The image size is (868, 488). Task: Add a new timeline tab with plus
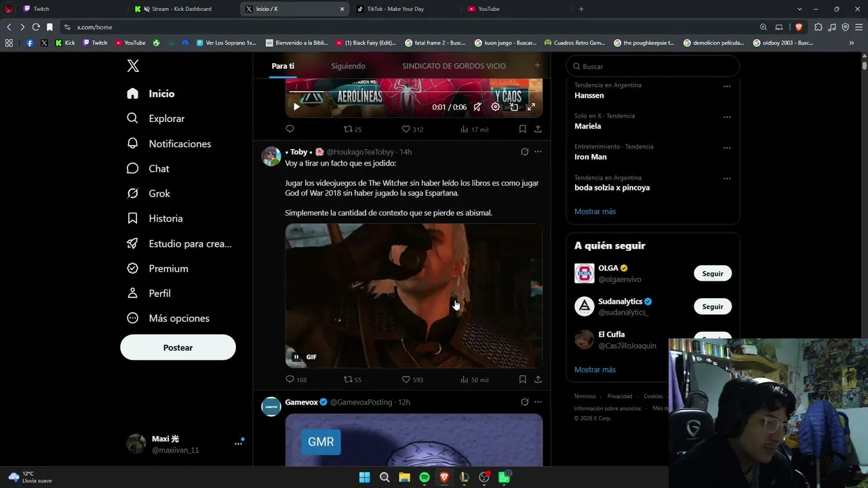pos(537,66)
